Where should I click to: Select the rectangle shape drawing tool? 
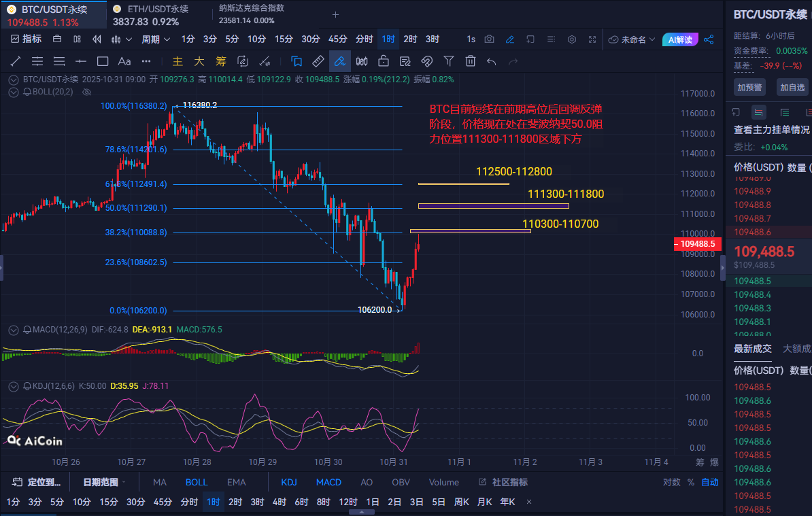[x=103, y=61]
